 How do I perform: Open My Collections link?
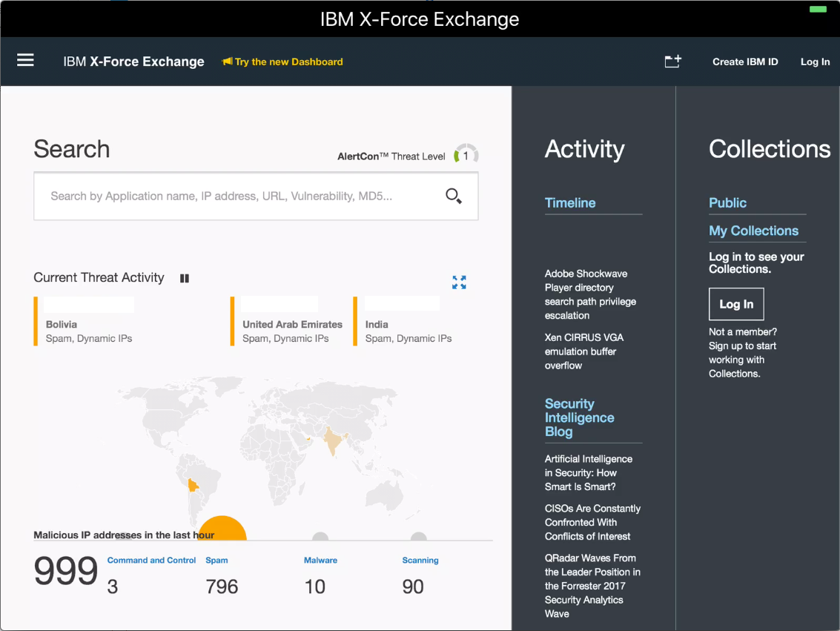coord(753,231)
